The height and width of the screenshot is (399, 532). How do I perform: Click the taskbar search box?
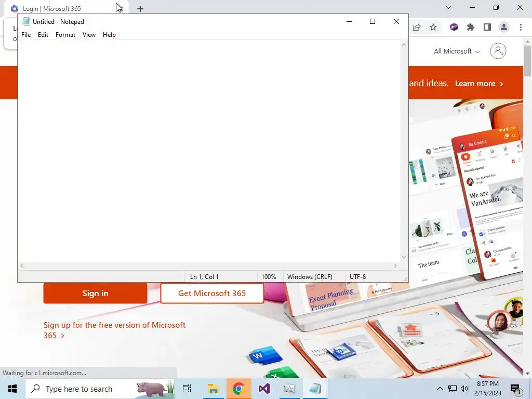click(100, 389)
